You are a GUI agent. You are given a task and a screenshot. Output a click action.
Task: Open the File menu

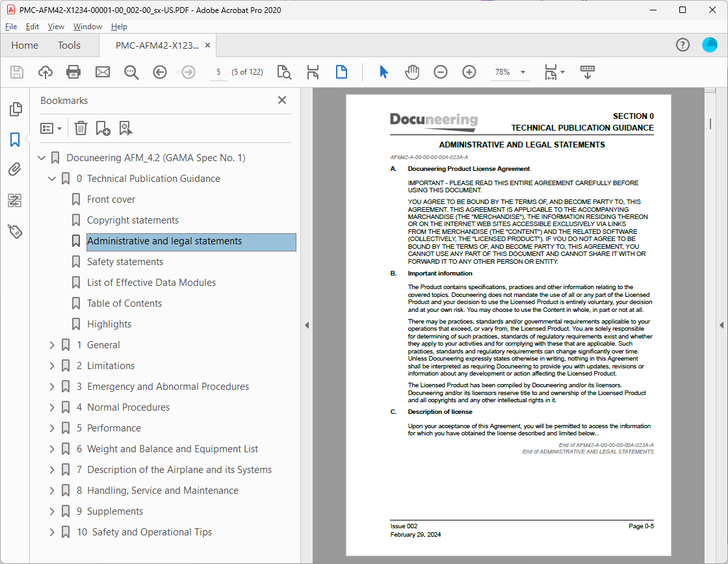(x=10, y=27)
